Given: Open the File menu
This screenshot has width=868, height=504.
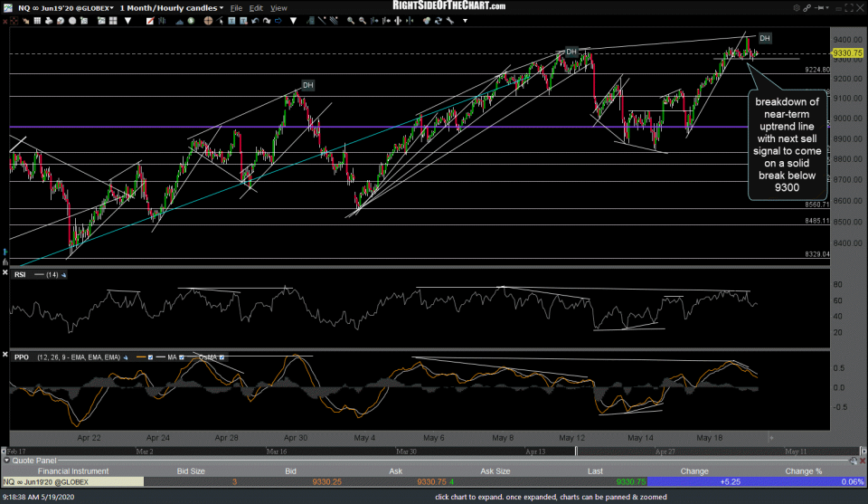Looking at the screenshot, I should click(x=236, y=8).
